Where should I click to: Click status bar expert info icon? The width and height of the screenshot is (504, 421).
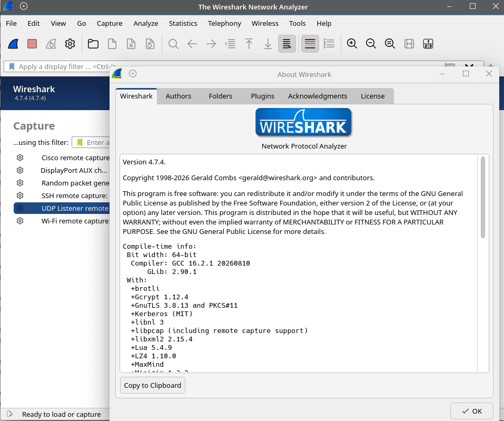pos(9,414)
